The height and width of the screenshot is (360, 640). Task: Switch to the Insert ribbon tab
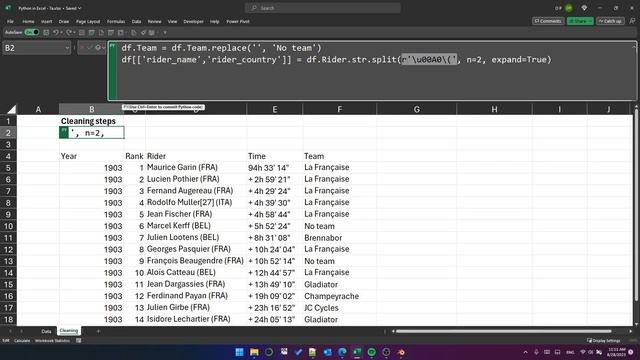coord(47,21)
